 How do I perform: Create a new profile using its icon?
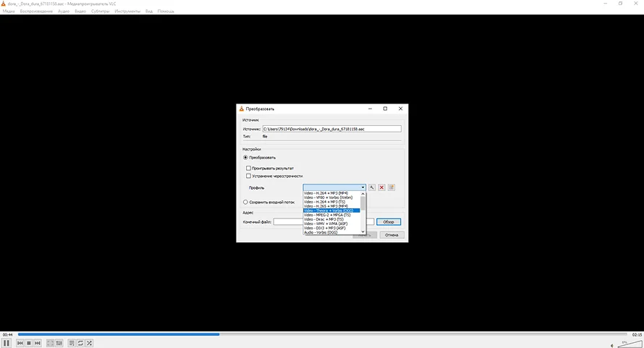pyautogui.click(x=391, y=187)
